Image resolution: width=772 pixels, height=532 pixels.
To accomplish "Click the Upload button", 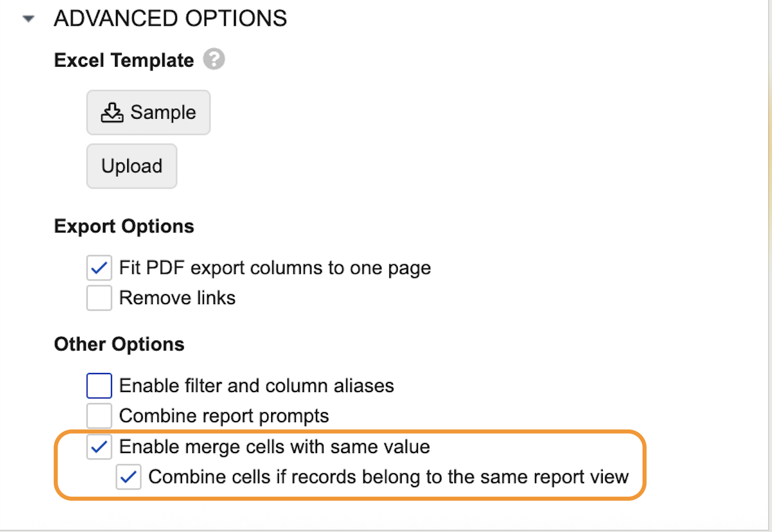I will coord(132,166).
